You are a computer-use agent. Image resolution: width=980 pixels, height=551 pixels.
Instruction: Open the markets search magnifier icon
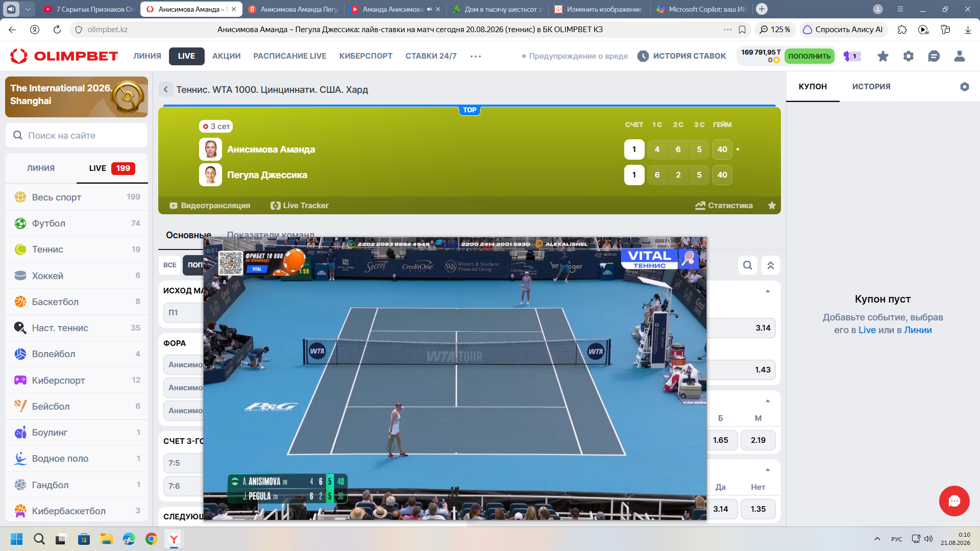(x=747, y=265)
